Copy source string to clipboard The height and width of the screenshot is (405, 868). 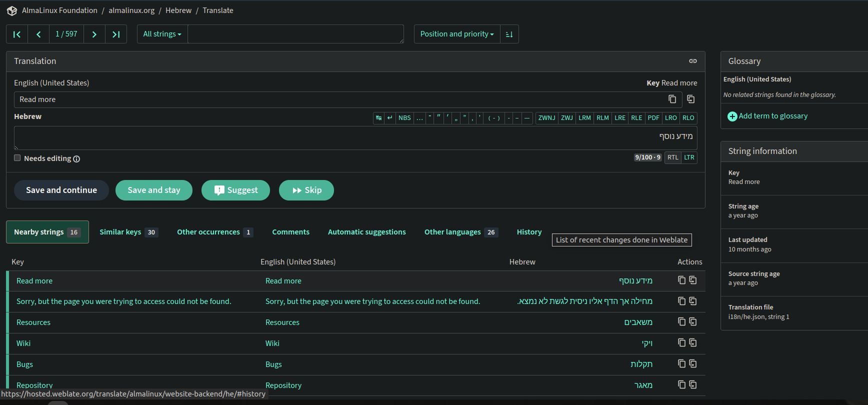[672, 99]
